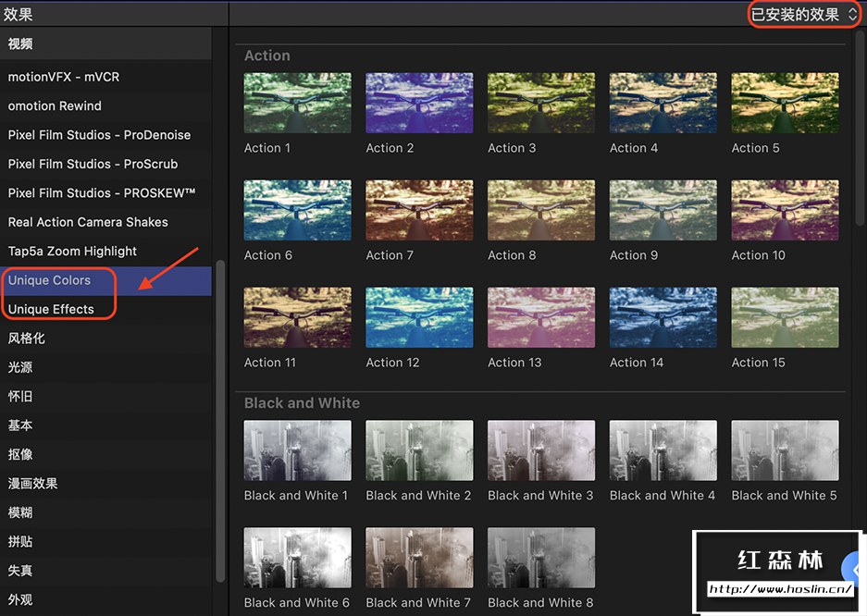Choose Real Action Camera Shakes category
Viewport: 867px width, 616px height.
click(x=88, y=222)
